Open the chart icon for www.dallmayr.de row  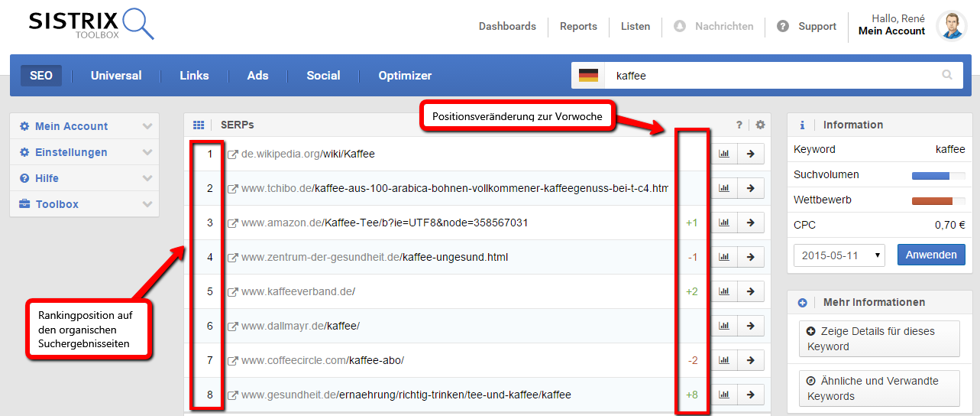[723, 326]
